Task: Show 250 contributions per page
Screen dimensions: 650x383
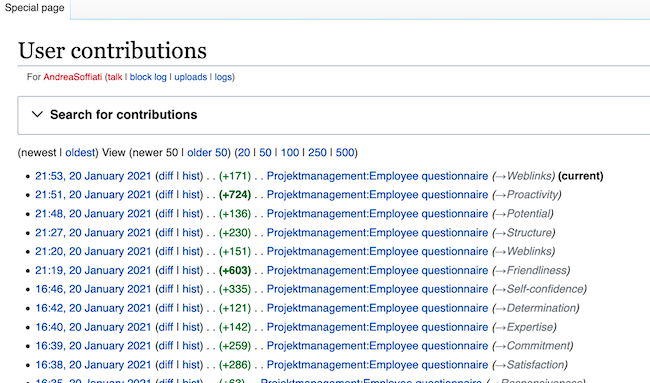Action: (x=317, y=153)
